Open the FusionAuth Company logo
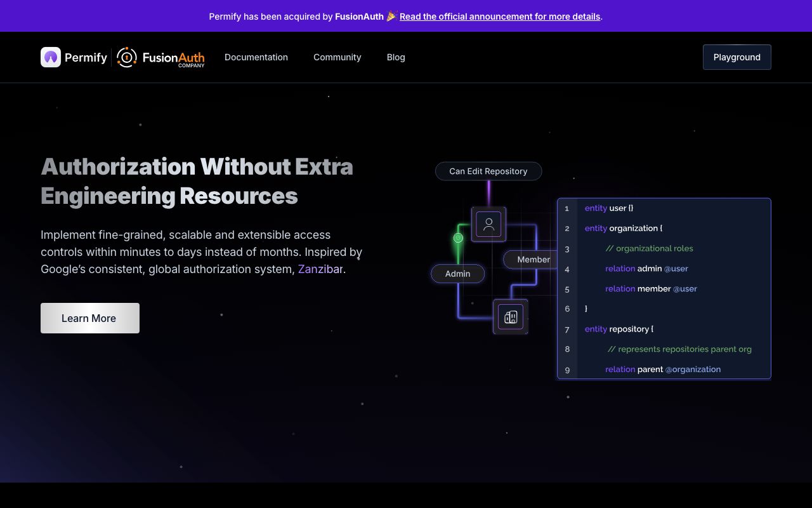Screen dimensions: 812x508 coord(160,57)
